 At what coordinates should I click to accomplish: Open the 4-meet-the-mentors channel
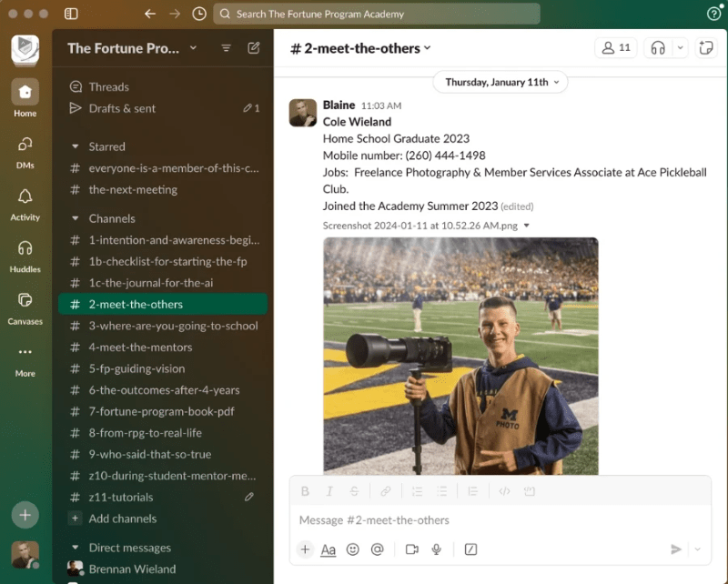click(x=140, y=347)
